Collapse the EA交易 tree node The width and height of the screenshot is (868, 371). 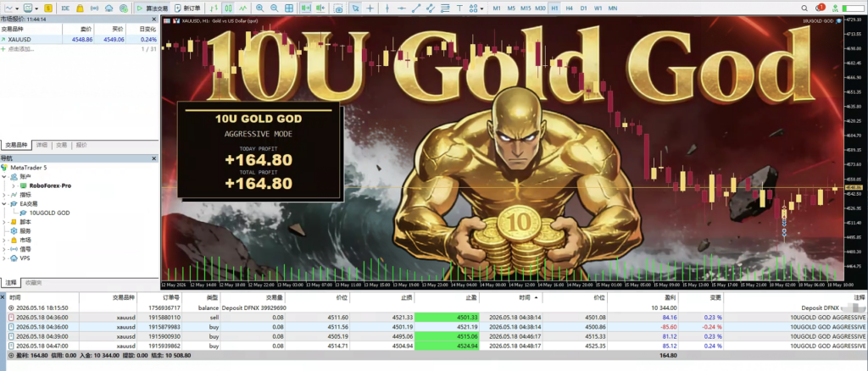coord(4,204)
